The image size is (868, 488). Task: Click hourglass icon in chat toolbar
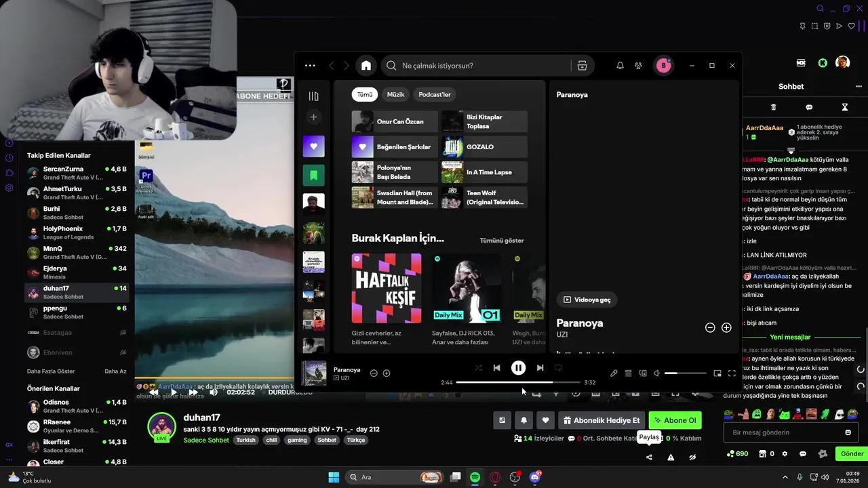[x=845, y=107]
